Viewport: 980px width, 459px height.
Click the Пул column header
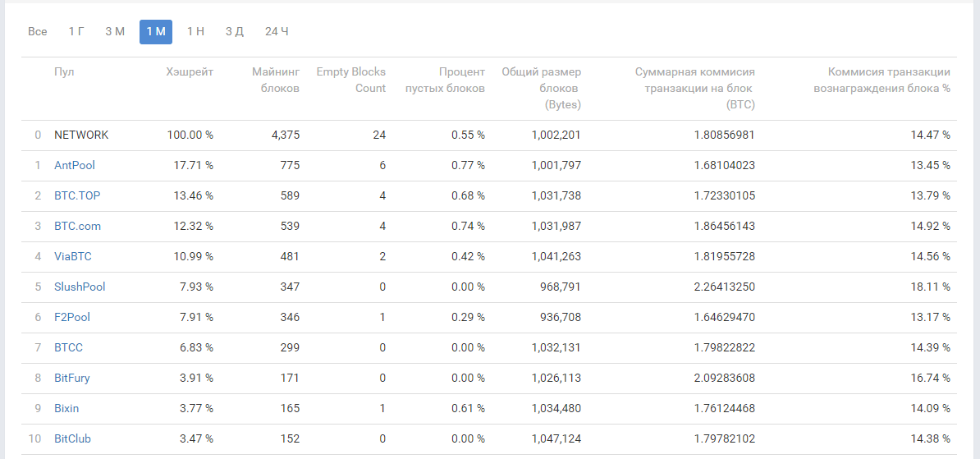coord(64,72)
